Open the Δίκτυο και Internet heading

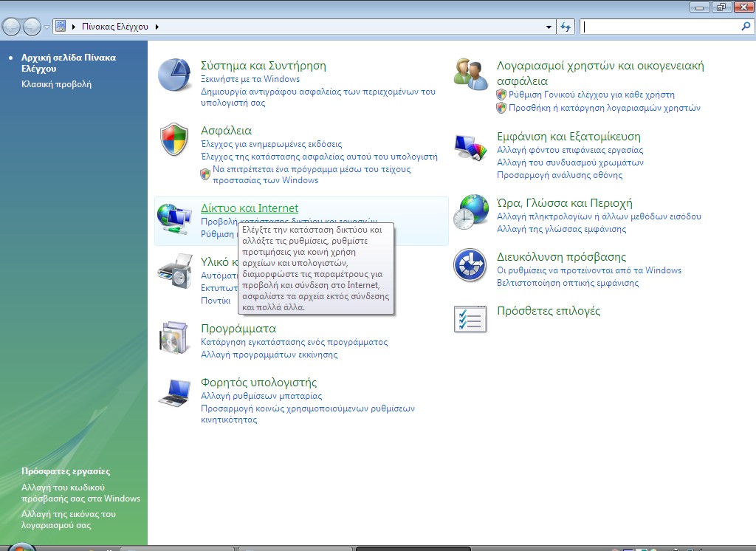click(250, 208)
